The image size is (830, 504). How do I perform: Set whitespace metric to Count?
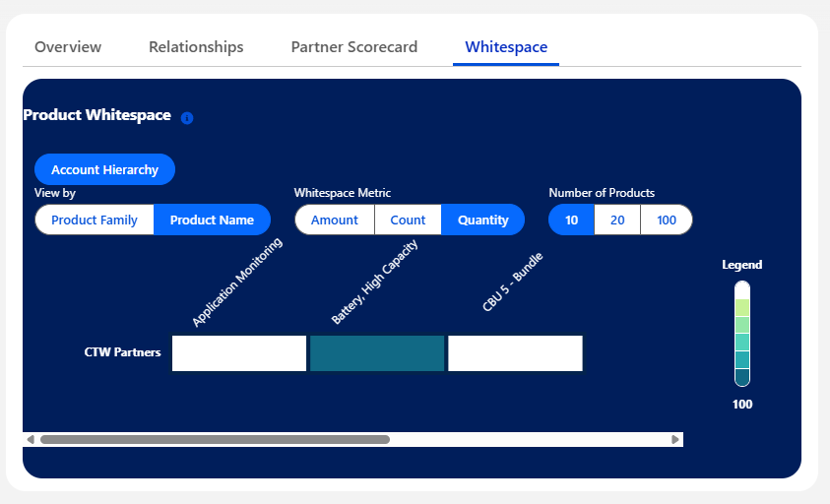pos(408,220)
